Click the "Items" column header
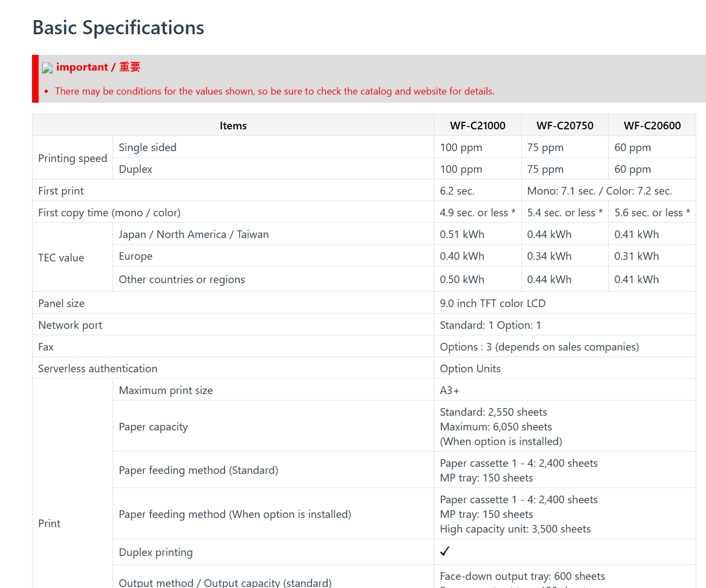Image resolution: width=706 pixels, height=588 pixels. tap(233, 126)
